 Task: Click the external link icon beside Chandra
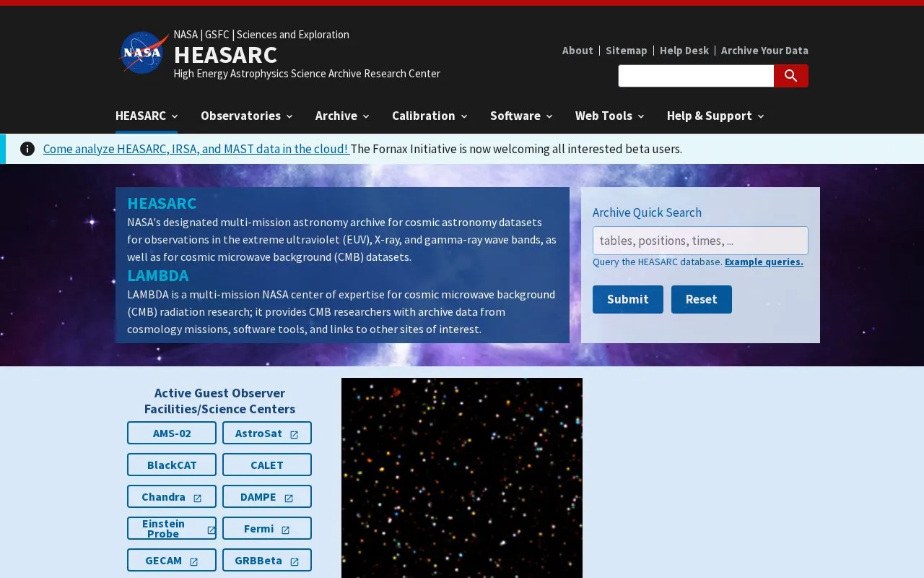pyautogui.click(x=197, y=498)
